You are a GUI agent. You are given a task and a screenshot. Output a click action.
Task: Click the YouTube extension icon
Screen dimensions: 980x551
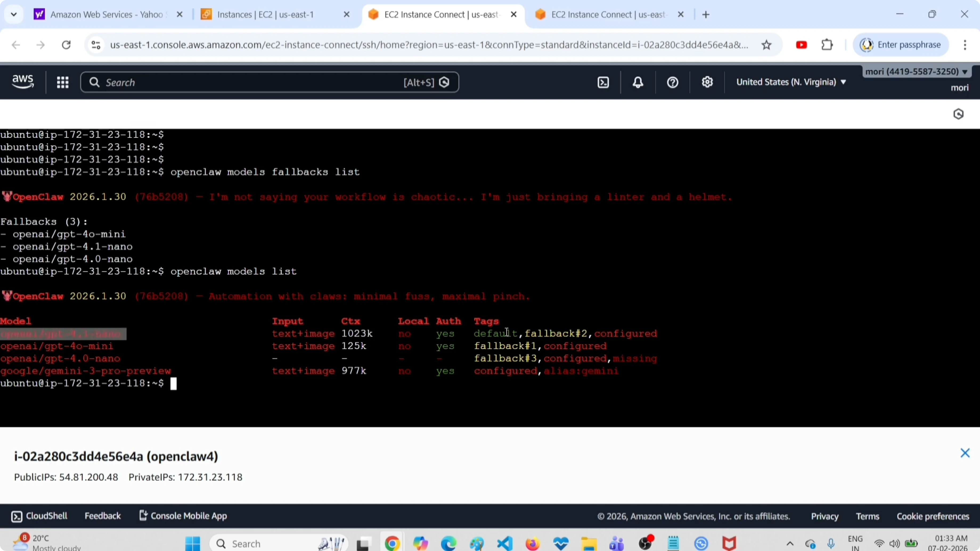[801, 45]
